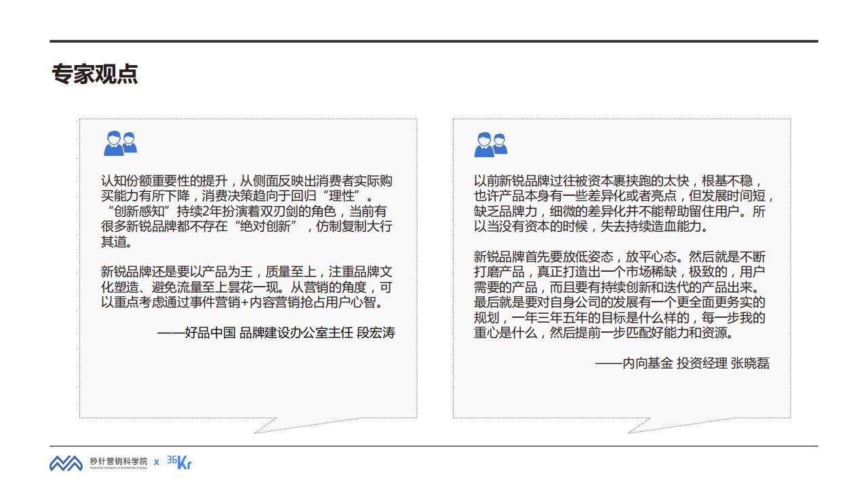Screen dimensions: 868x488
Task: Click the quoted word “理性” in left box
Action: [358, 196]
